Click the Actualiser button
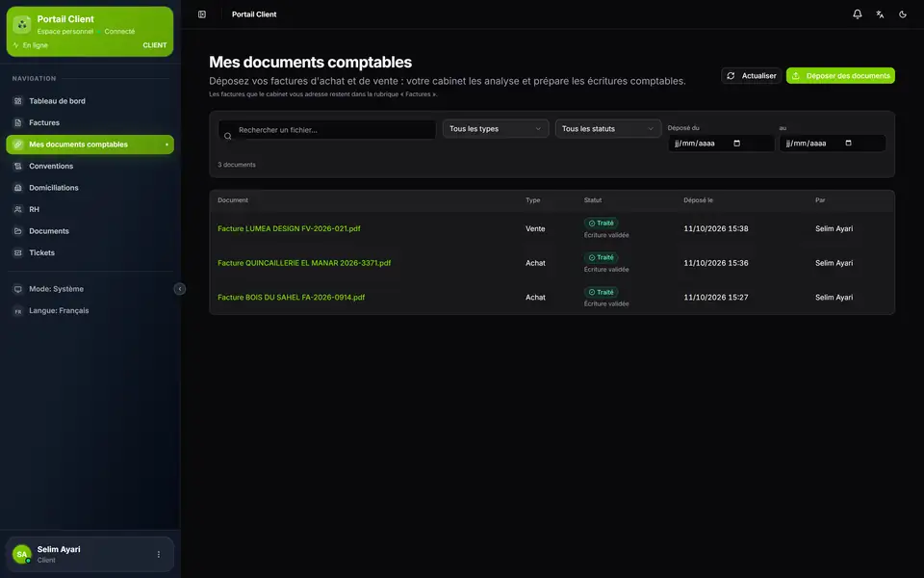 click(x=752, y=75)
